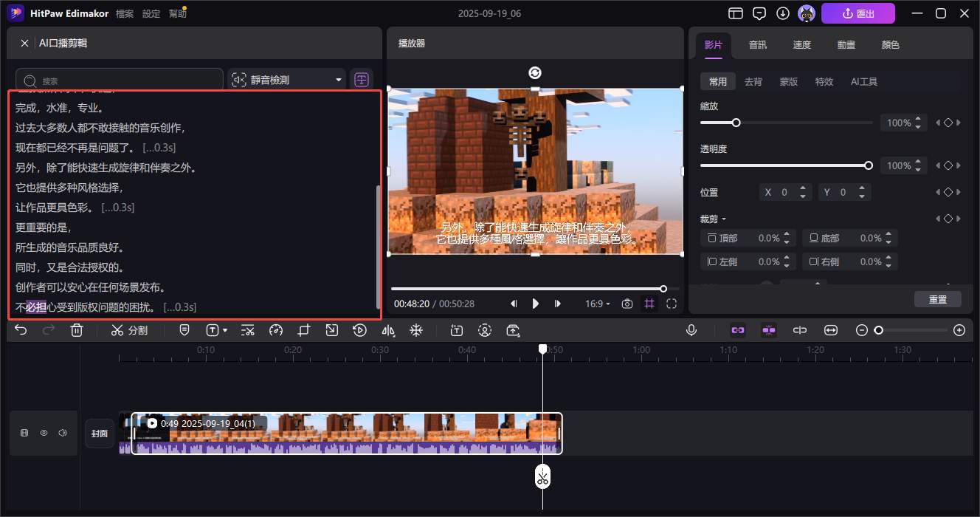The width and height of the screenshot is (980, 517).
Task: Click the Speed adjustment gauge icon
Action: tap(276, 330)
